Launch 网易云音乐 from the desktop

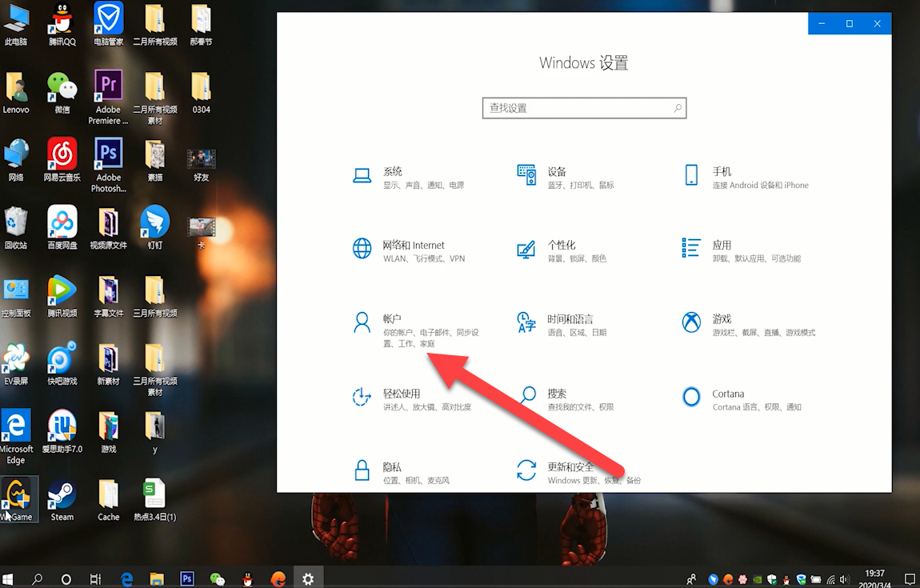[62, 154]
